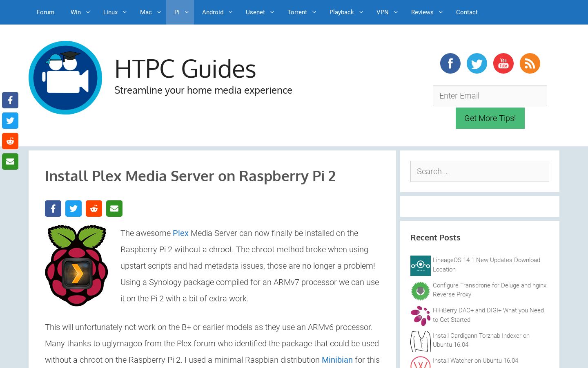
Task: Focus the Enter Email input field
Action: point(490,96)
